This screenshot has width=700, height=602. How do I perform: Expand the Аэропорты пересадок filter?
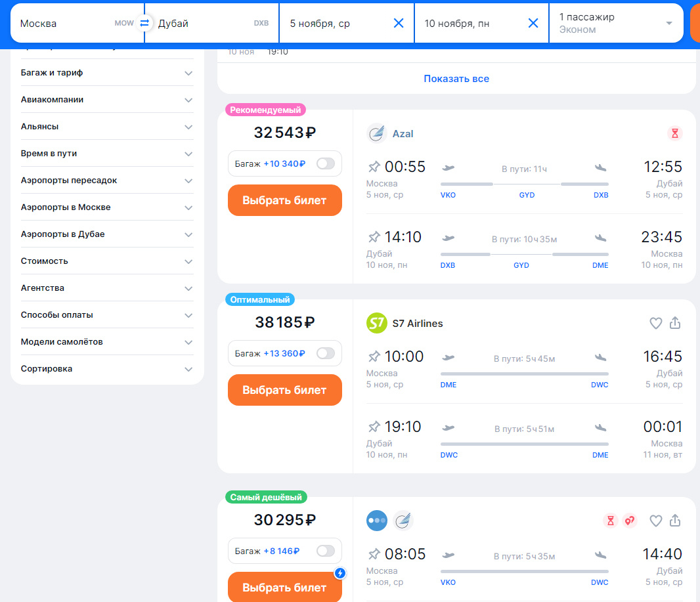(x=106, y=181)
